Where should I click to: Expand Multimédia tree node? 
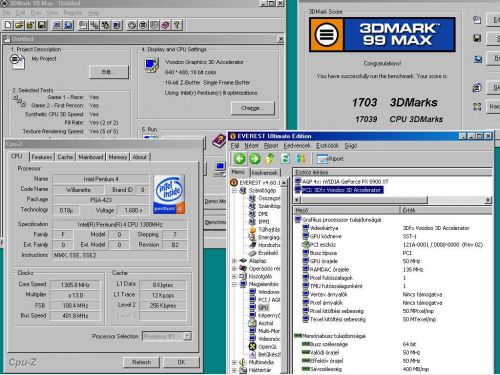pyautogui.click(x=234, y=362)
